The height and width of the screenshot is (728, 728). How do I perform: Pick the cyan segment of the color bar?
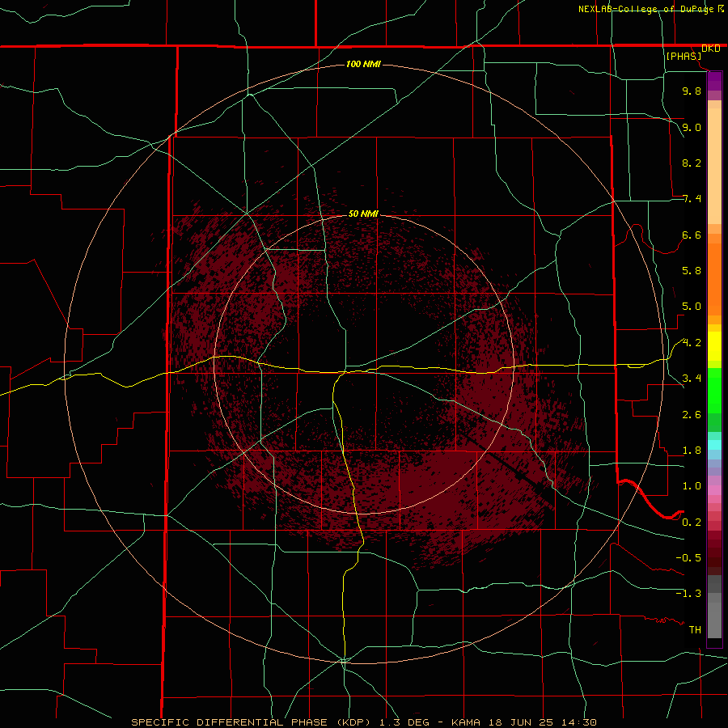click(x=714, y=445)
